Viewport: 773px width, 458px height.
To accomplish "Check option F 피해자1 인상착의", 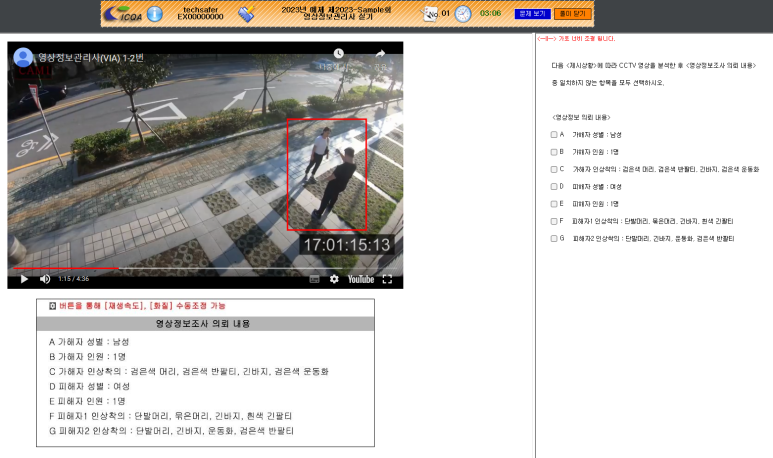I will point(554,221).
